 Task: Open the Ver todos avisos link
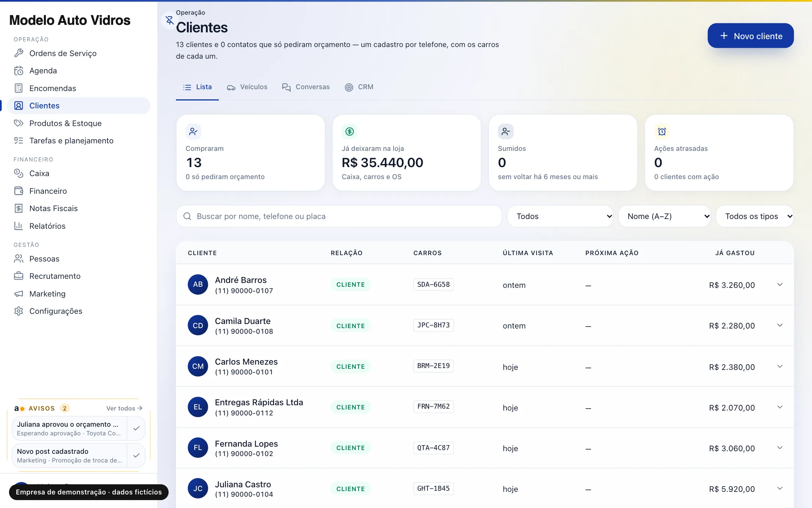pyautogui.click(x=124, y=408)
